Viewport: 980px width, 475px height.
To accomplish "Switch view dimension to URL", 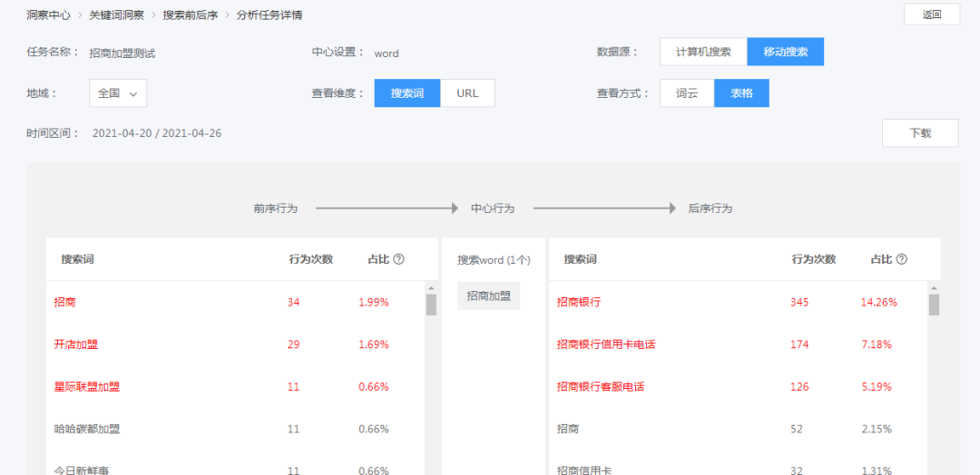I will 467,93.
